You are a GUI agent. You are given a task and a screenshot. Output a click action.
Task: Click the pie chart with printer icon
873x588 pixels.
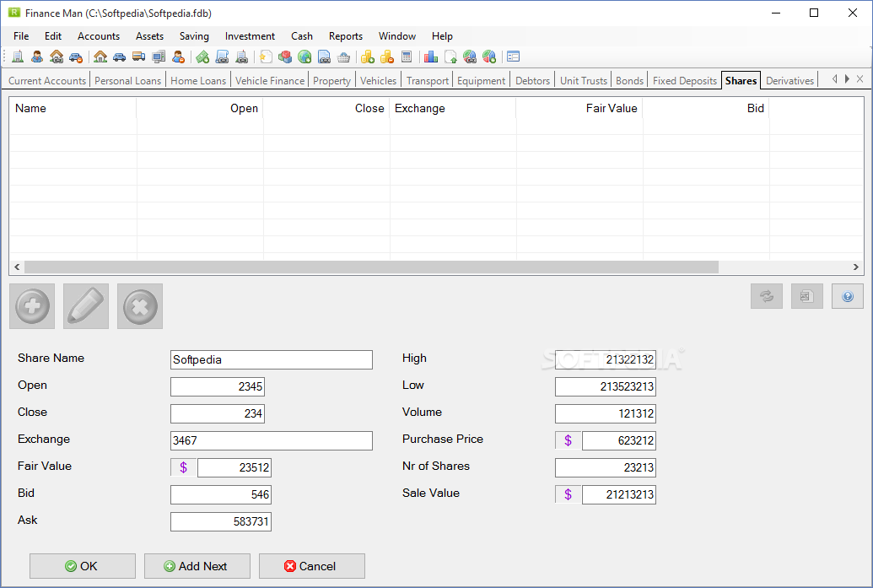tap(470, 57)
